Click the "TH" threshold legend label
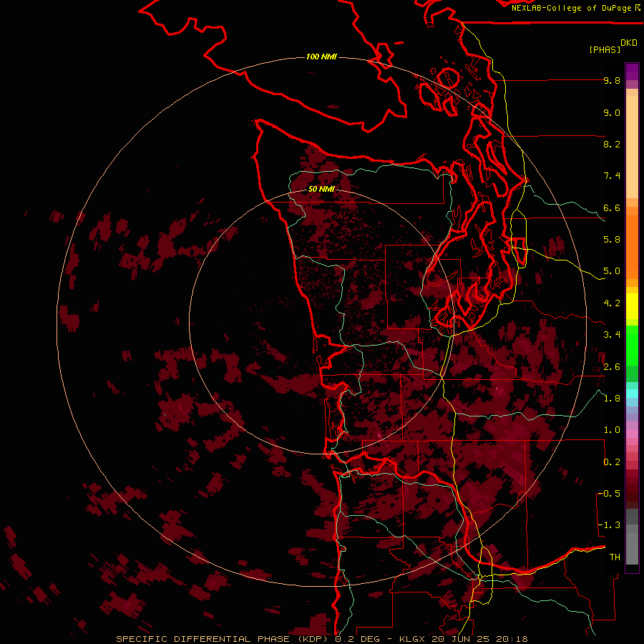 pyautogui.click(x=615, y=557)
